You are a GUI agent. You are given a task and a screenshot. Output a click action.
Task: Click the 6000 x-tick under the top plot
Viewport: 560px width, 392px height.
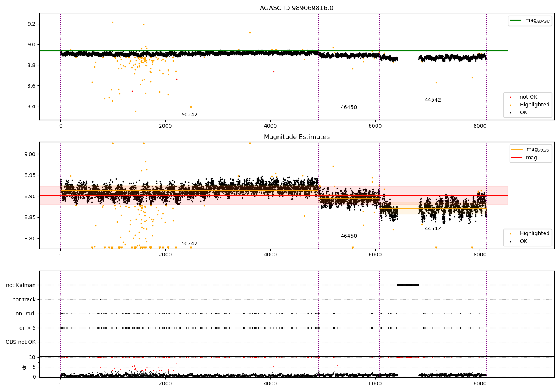[375, 126]
